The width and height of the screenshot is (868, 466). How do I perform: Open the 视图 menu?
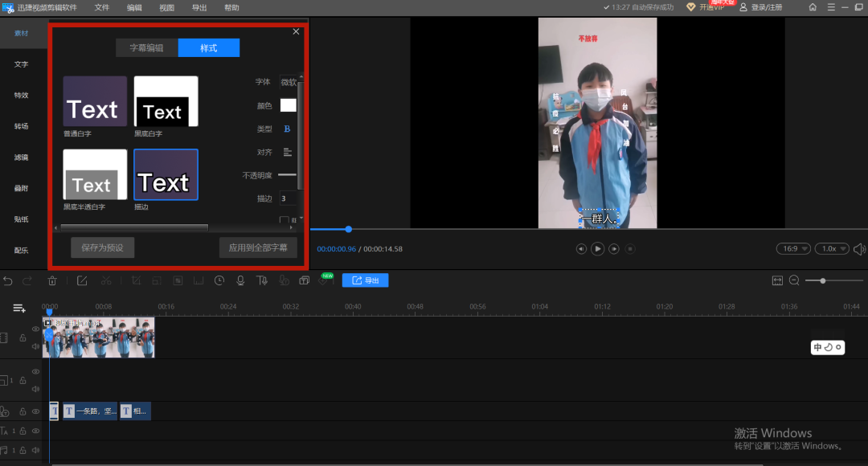[x=166, y=8]
